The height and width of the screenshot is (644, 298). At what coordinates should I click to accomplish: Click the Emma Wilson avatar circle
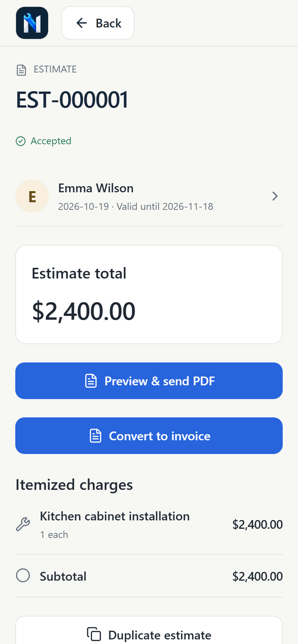coord(32,196)
